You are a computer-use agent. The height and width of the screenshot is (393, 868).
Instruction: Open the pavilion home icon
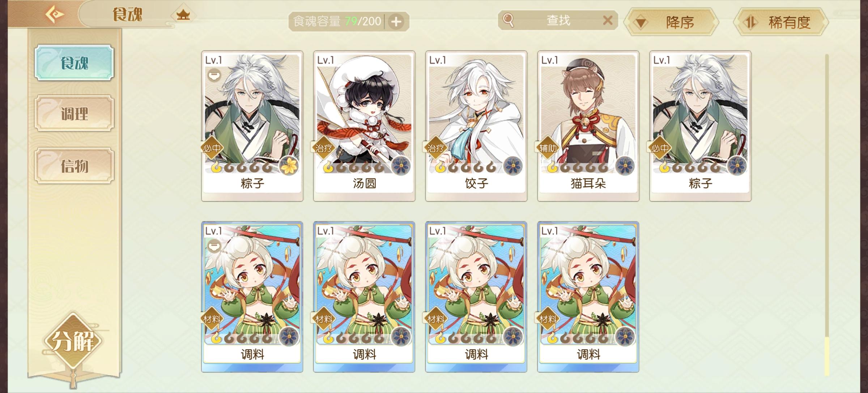pyautogui.click(x=183, y=15)
